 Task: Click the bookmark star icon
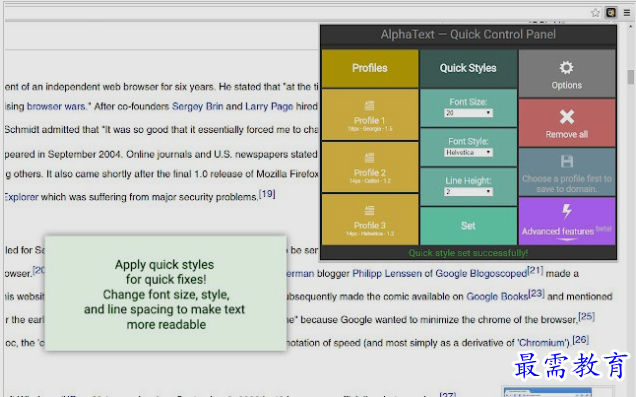pyautogui.click(x=595, y=13)
